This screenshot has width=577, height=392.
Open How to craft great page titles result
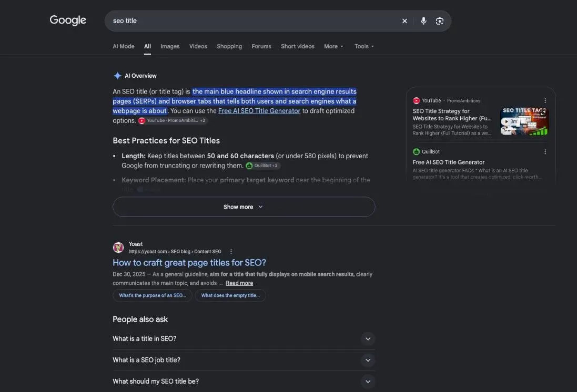point(189,263)
